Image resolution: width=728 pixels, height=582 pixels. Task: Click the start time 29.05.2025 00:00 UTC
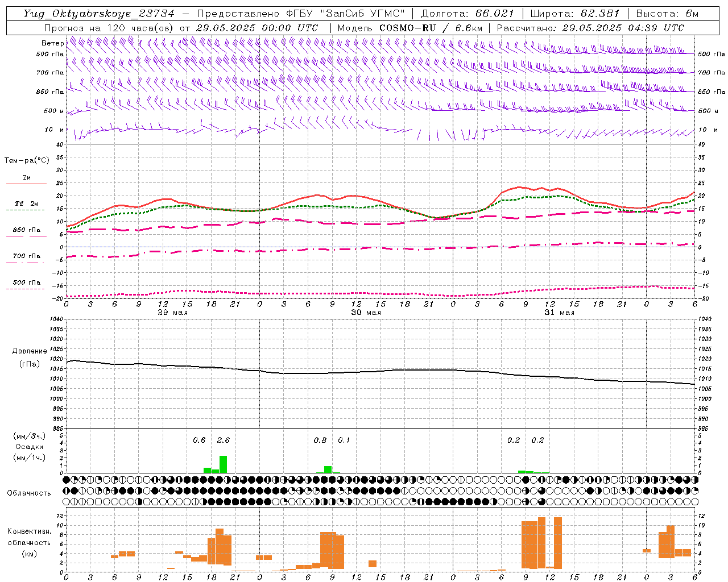(257, 28)
